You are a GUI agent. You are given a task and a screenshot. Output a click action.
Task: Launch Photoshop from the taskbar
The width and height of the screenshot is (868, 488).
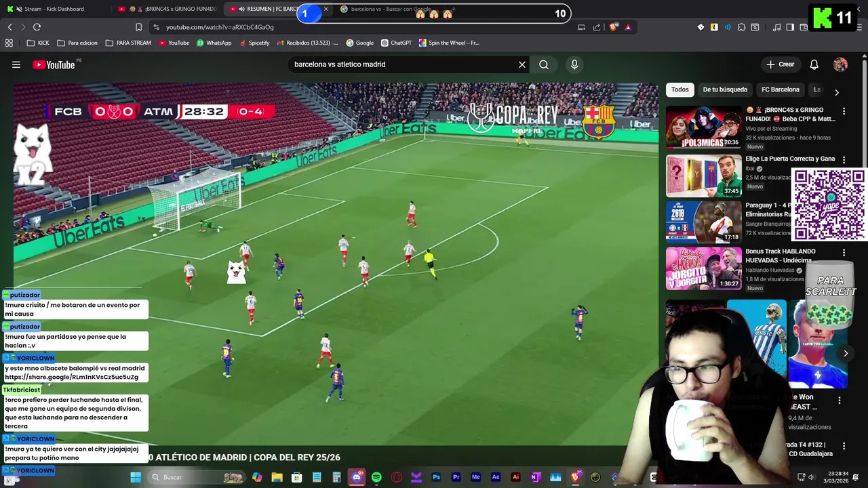coord(436,477)
